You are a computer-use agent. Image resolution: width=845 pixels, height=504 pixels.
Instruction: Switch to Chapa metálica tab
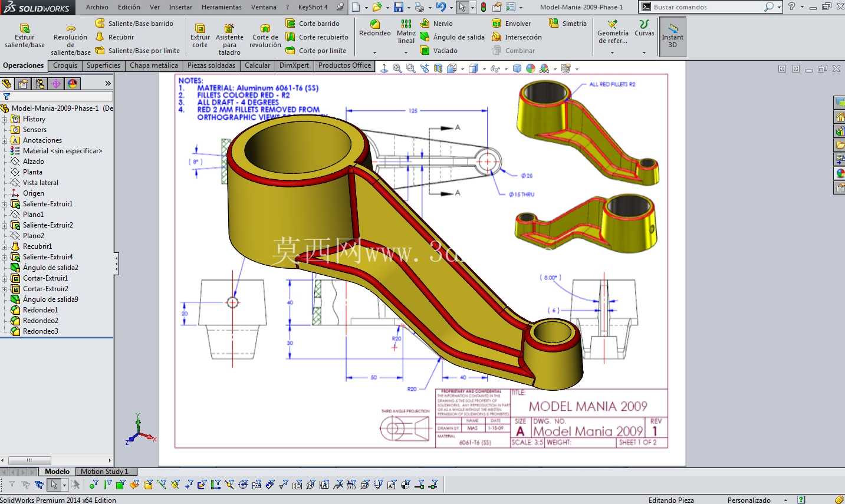[154, 65]
